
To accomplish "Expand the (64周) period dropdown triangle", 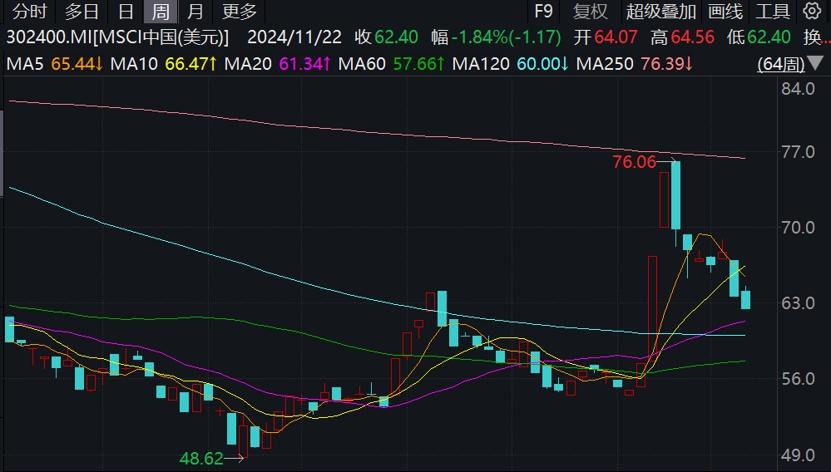I will pyautogui.click(x=815, y=65).
